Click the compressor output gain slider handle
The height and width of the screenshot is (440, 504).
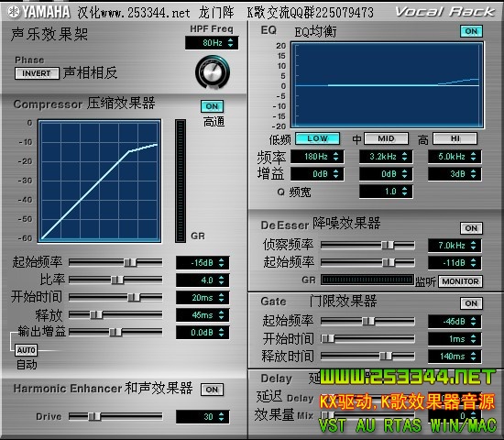tap(115, 332)
